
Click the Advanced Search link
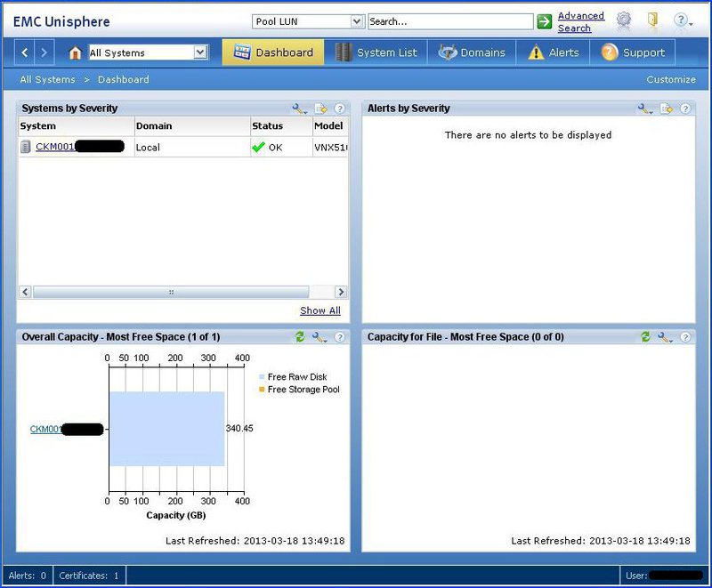coord(581,20)
